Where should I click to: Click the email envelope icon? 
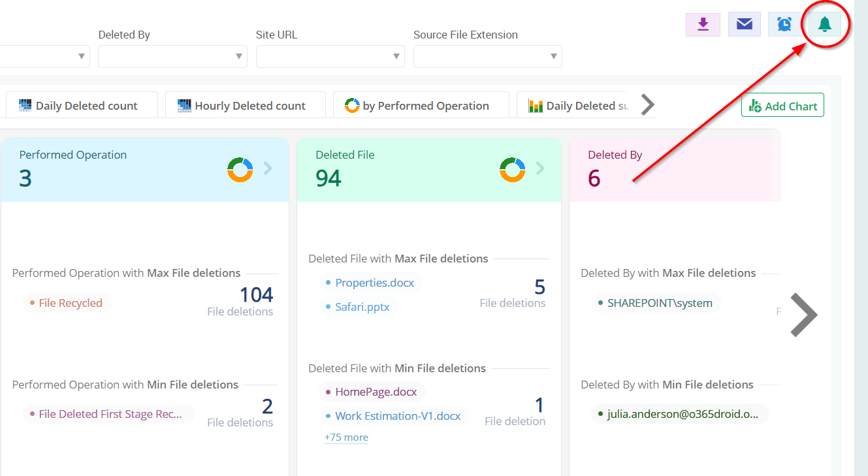(x=744, y=24)
